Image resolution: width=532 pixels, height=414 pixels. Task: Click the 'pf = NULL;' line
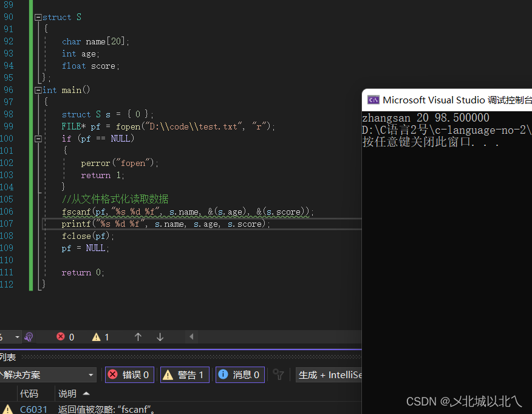(85, 248)
